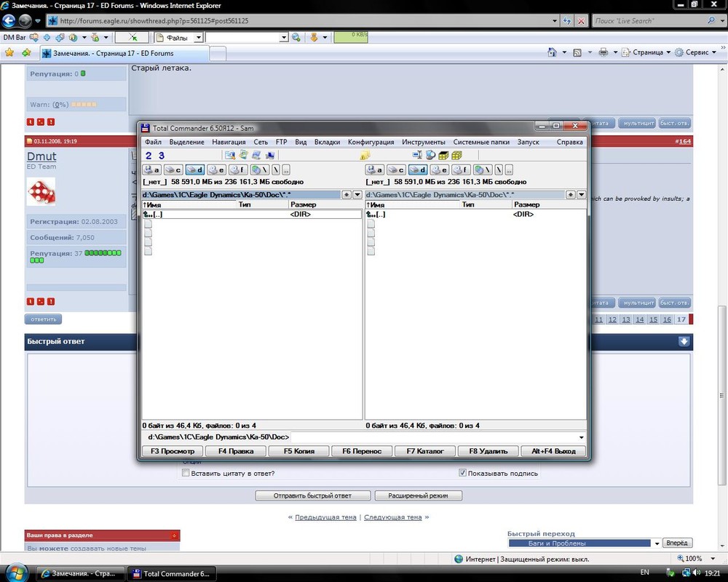Click the yellow-black cube pack icon
728x582 pixels.
coord(443,156)
